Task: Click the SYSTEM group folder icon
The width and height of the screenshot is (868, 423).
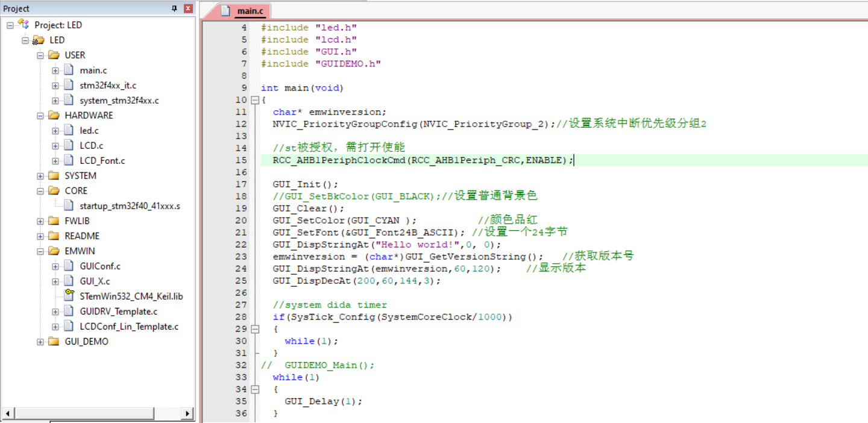Action: (54, 175)
